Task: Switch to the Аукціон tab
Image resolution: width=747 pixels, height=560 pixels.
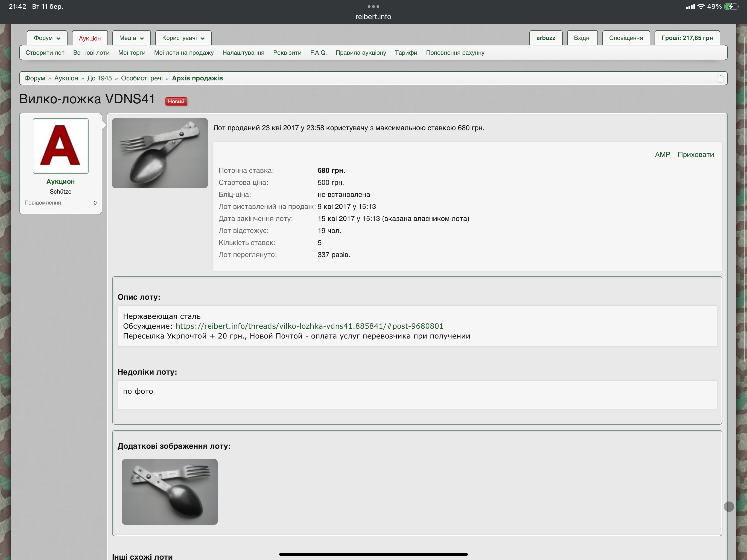Action: pos(90,38)
